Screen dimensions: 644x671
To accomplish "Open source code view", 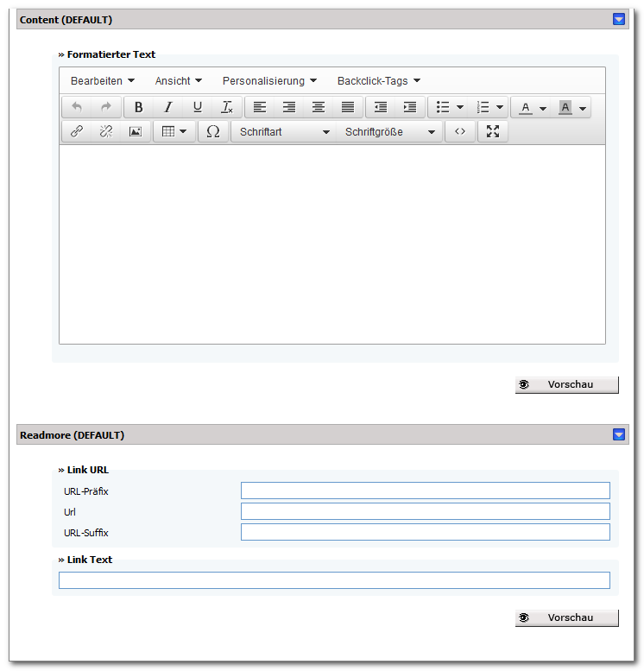I will (x=460, y=131).
